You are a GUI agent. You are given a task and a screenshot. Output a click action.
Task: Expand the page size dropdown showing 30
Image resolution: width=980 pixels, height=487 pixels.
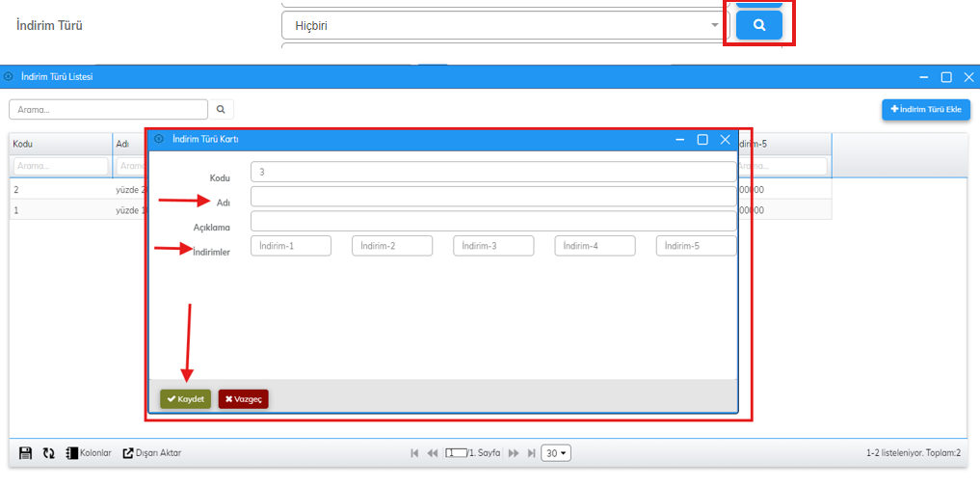(555, 453)
